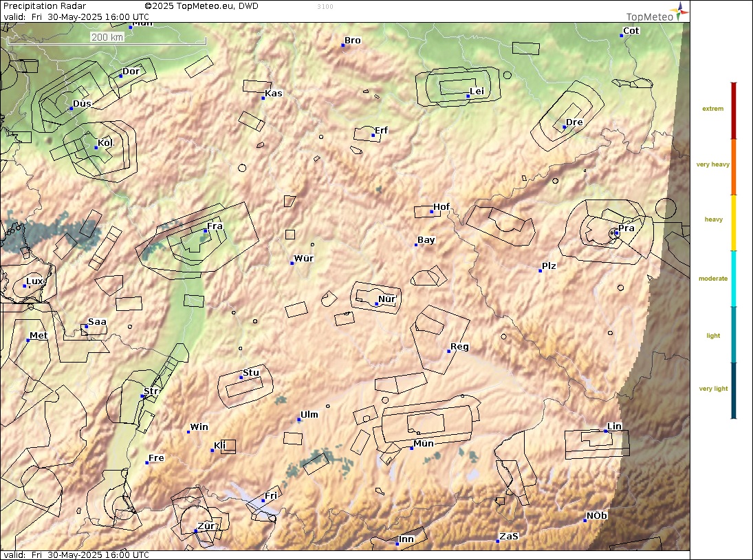Click the "Pra" Prague city label
753x560 pixels.
[x=626, y=228]
